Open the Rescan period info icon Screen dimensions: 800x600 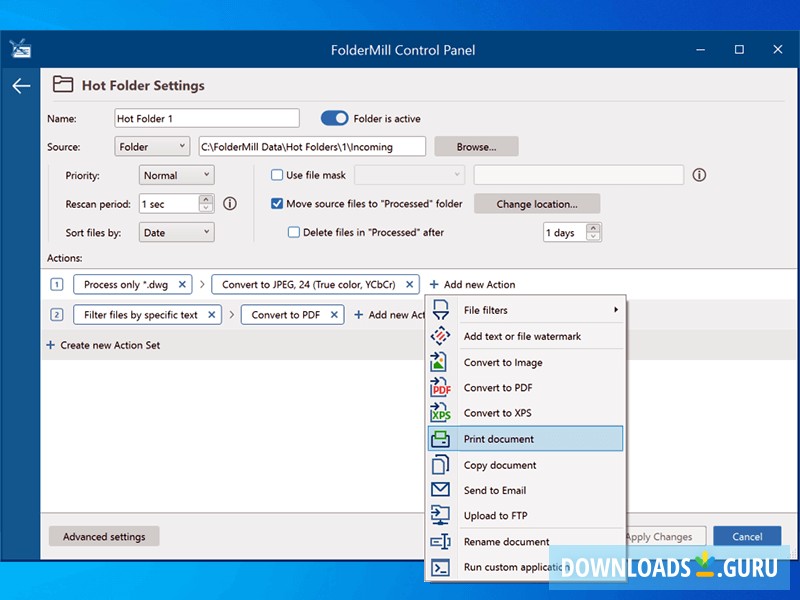230,204
